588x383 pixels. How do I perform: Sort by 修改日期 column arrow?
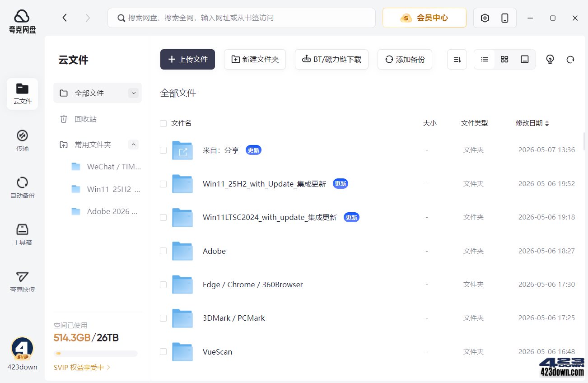(547, 123)
